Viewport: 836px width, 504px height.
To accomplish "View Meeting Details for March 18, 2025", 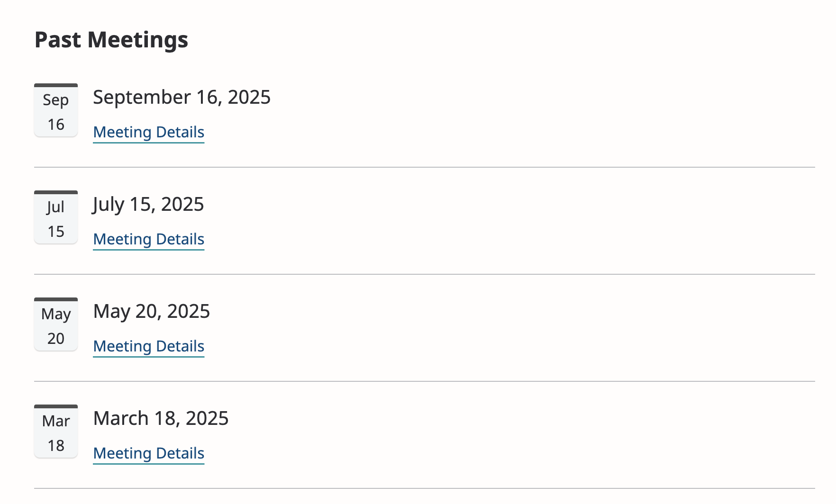I will click(x=149, y=453).
